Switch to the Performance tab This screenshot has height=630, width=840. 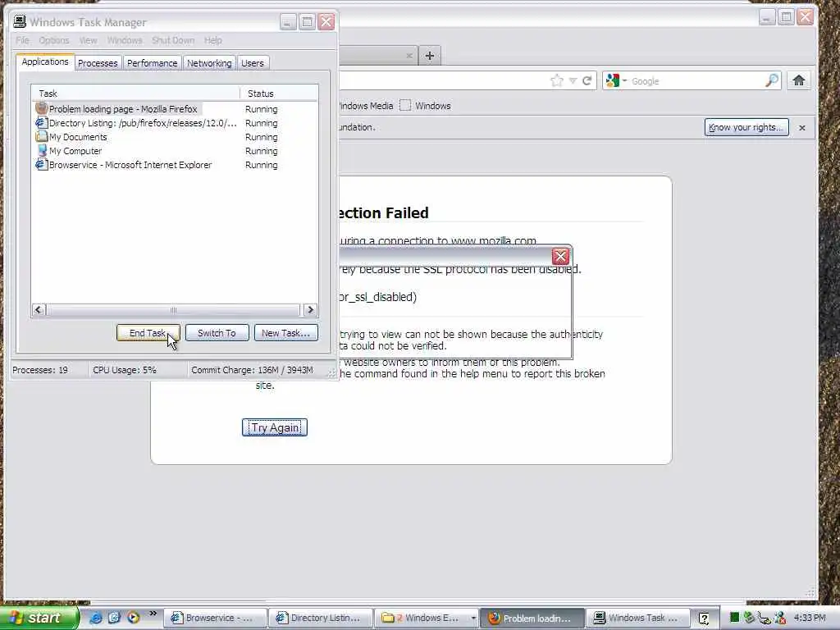click(x=152, y=63)
